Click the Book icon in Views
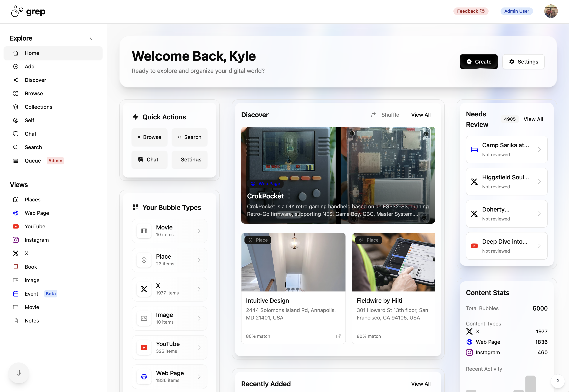This screenshot has height=392, width=569. pos(16,267)
